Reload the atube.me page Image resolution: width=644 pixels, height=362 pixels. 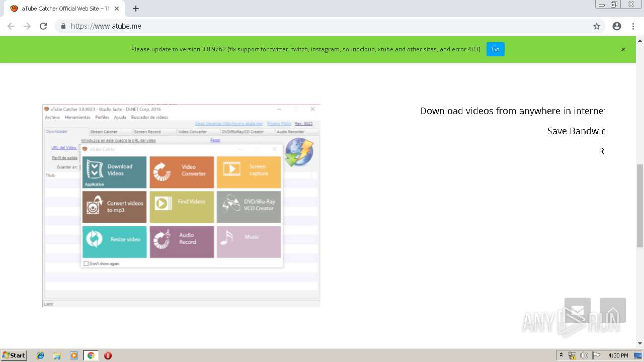(43, 26)
